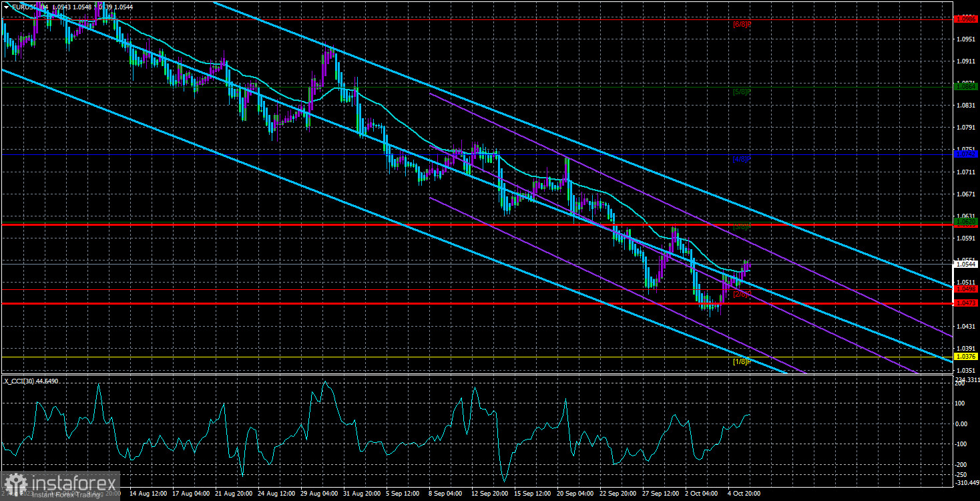
Task: Select the 1.0864 green price tag
Action: [966, 86]
